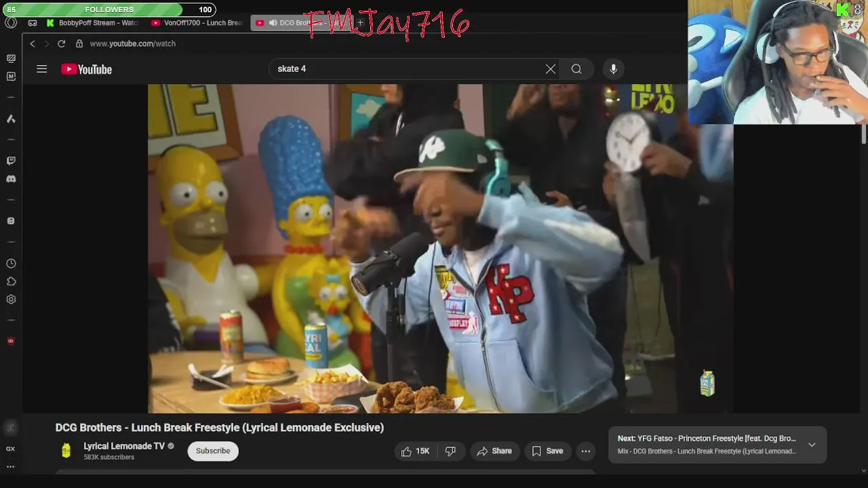Open Aria AI icon in sidebar

[x=11, y=119]
